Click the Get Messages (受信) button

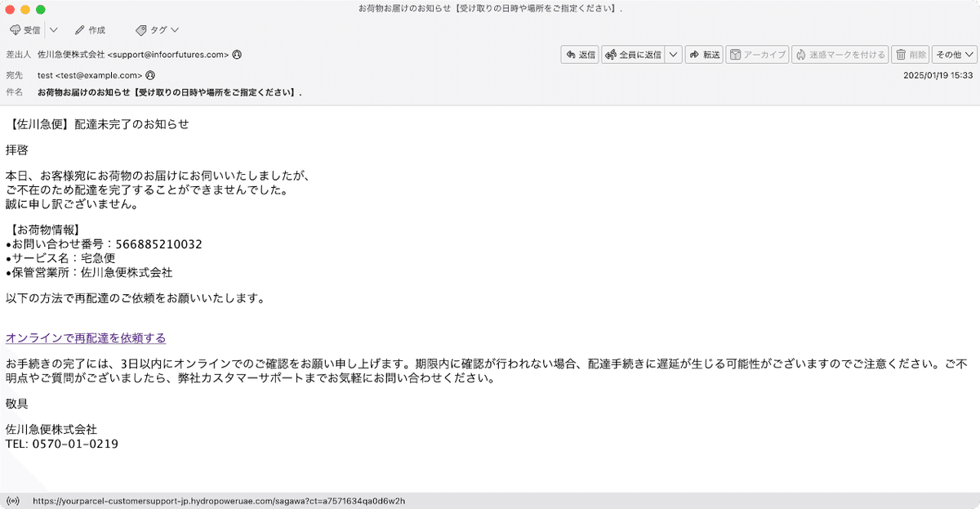point(24,30)
